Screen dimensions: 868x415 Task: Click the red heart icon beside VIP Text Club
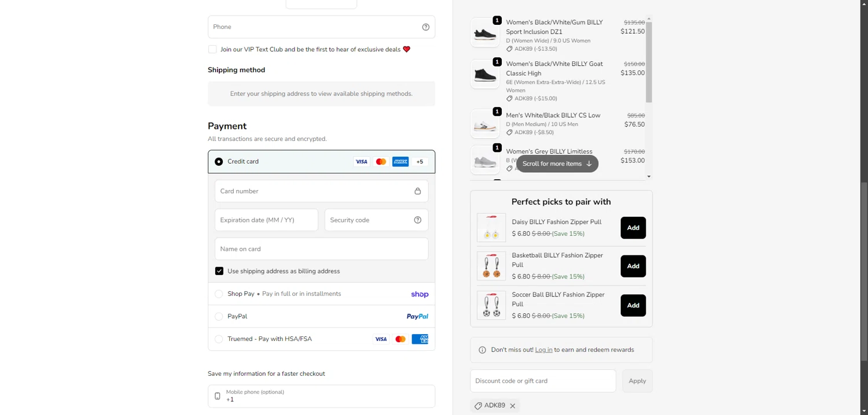[x=406, y=49]
